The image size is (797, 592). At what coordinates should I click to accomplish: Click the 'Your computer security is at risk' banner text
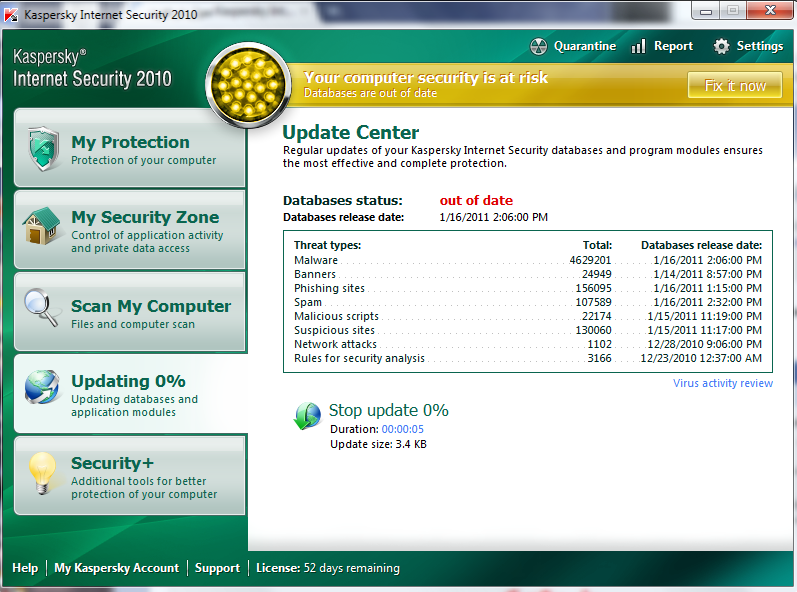pyautogui.click(x=425, y=78)
